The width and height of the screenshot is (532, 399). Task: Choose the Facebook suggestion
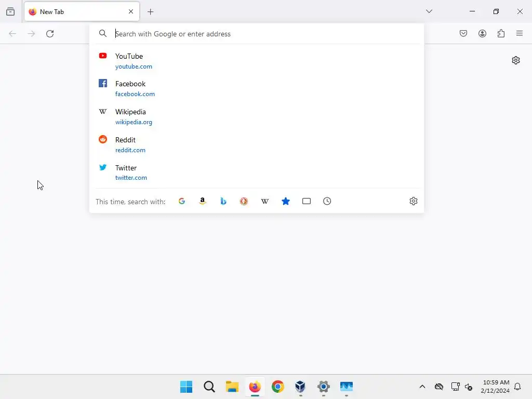tap(257, 88)
